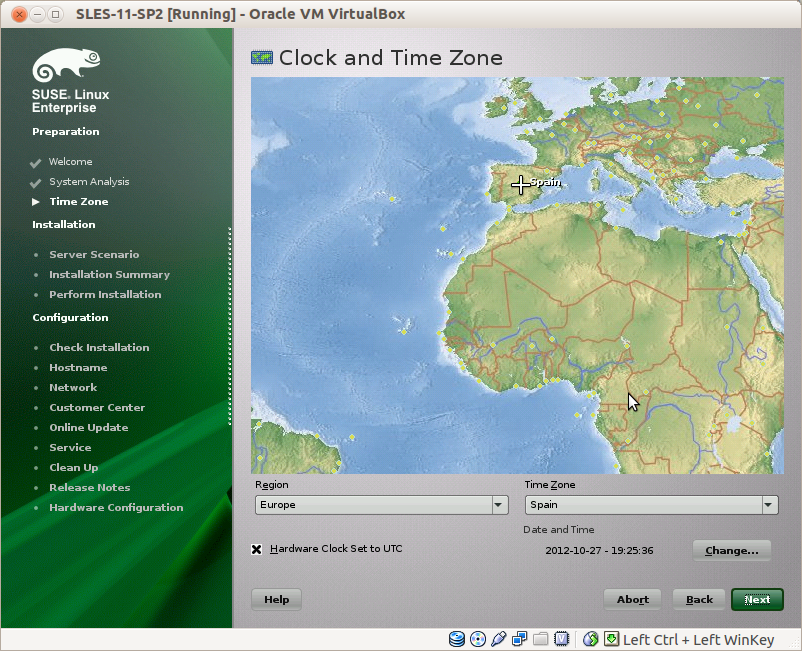This screenshot has width=802, height=651.
Task: Select Time Zone step in sidebar
Action: pyautogui.click(x=79, y=201)
